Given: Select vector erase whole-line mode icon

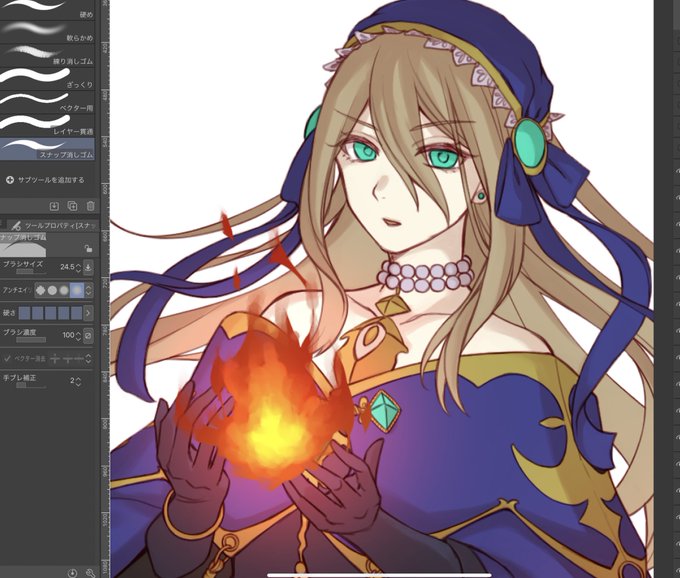Looking at the screenshot, I should pyautogui.click(x=78, y=359).
